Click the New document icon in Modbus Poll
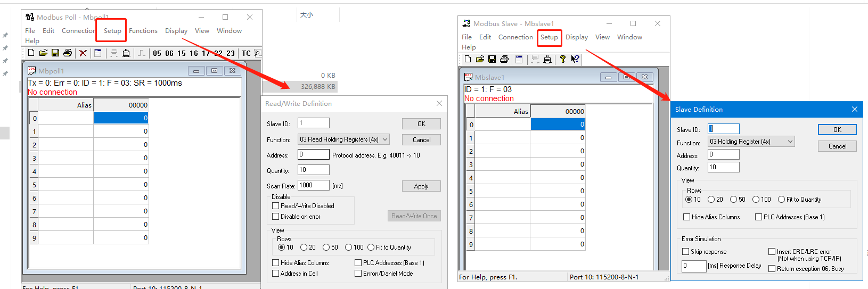Image resolution: width=868 pixels, height=289 pixels. point(31,53)
